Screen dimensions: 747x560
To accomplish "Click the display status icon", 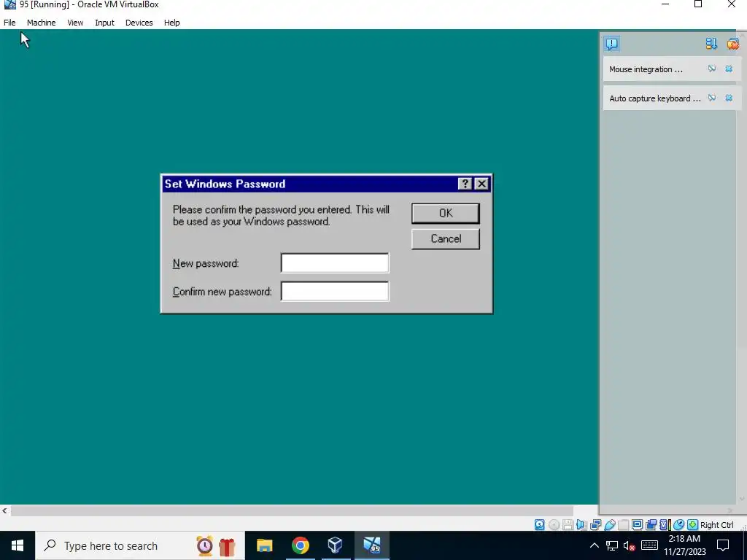I will [637, 525].
